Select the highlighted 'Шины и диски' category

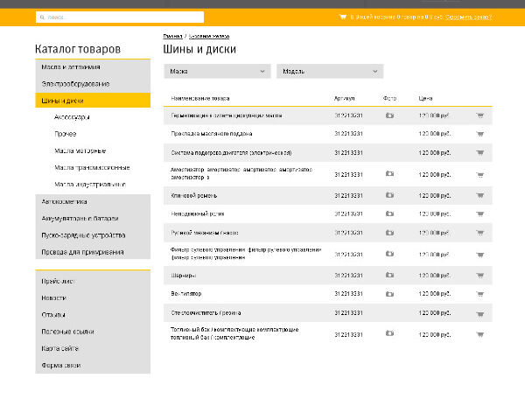[x=93, y=101]
